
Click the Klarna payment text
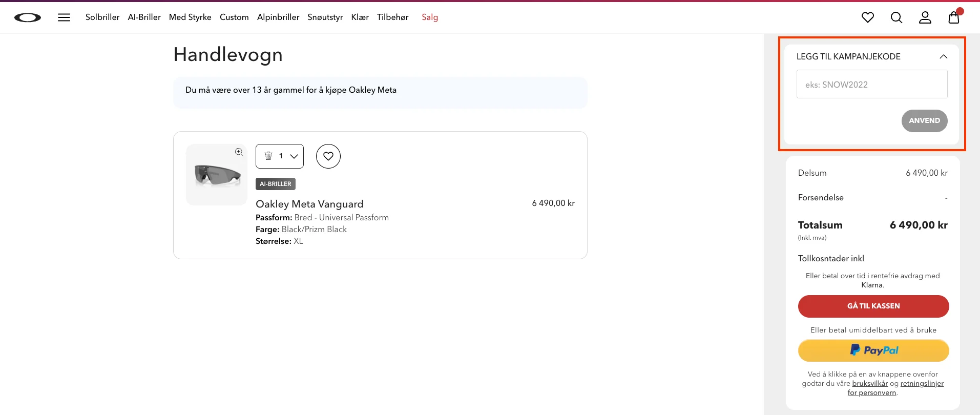coord(873,281)
